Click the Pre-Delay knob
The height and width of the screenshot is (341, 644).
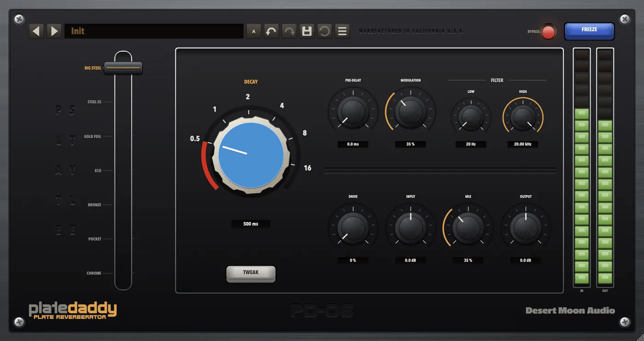(x=353, y=112)
